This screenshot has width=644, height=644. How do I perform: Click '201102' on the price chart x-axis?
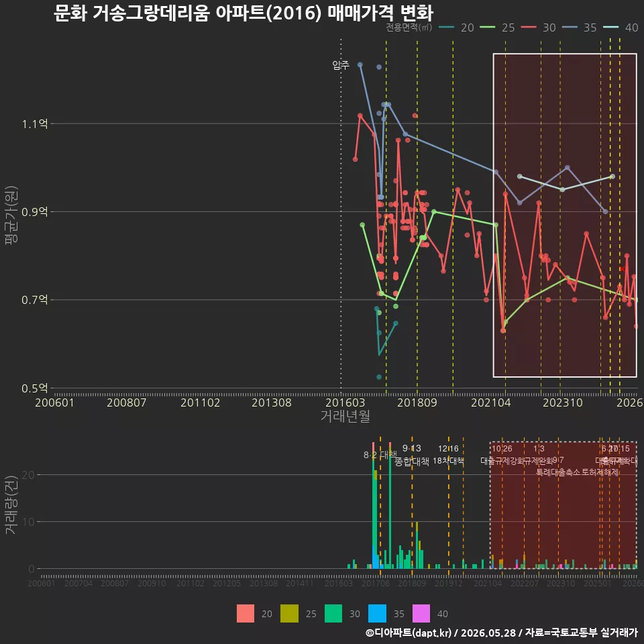[x=200, y=402]
